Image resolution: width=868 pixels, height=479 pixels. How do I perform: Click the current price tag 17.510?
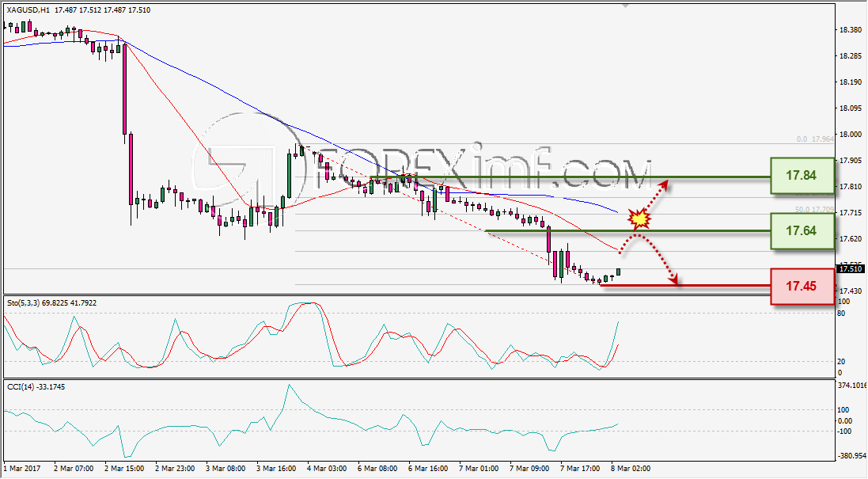tap(851, 269)
